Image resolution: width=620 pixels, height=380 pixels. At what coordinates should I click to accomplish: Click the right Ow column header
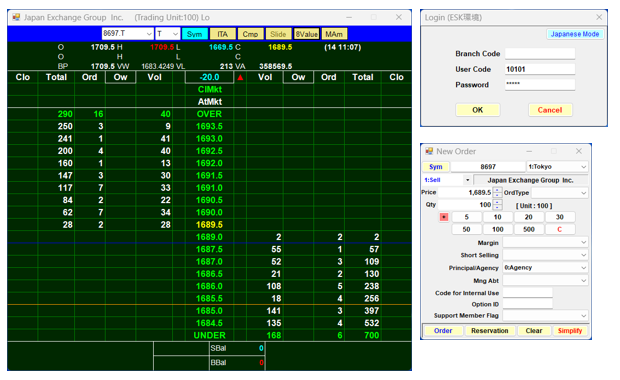(298, 77)
